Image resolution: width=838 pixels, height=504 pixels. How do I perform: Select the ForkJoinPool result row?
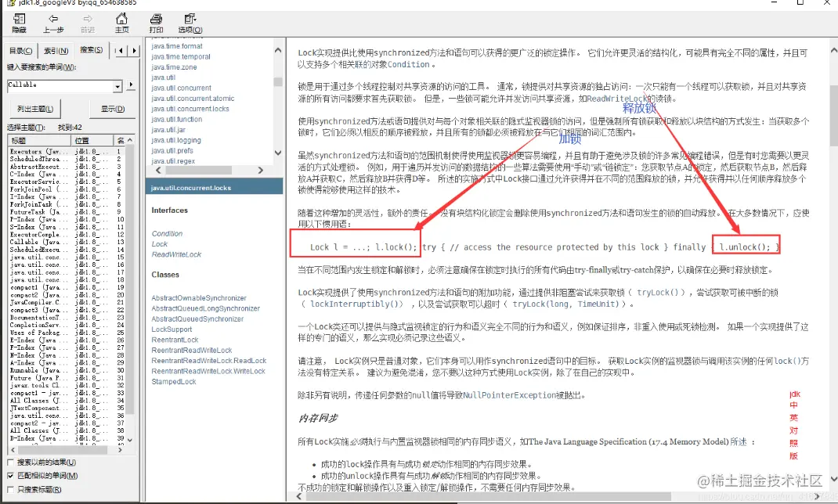(67, 189)
